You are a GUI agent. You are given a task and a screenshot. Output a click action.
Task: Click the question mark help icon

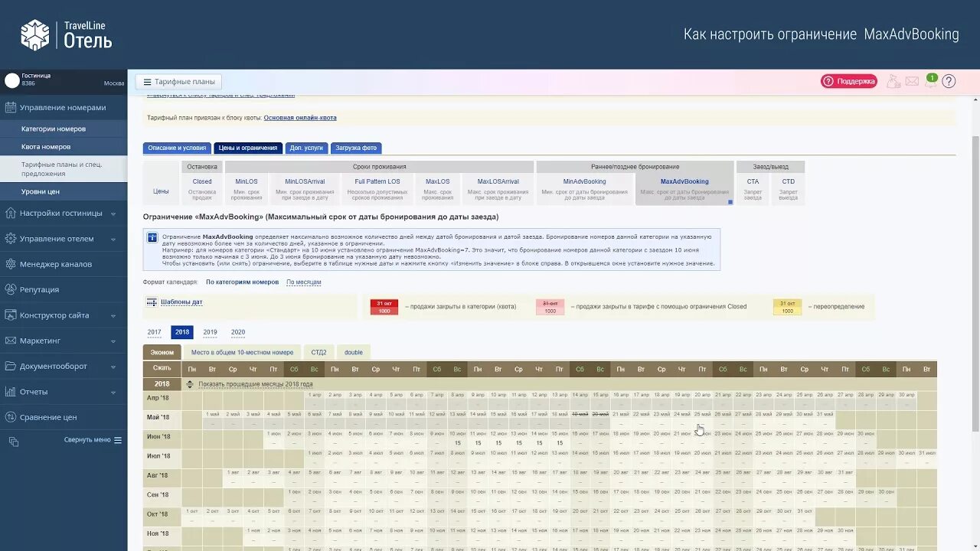coord(949,81)
